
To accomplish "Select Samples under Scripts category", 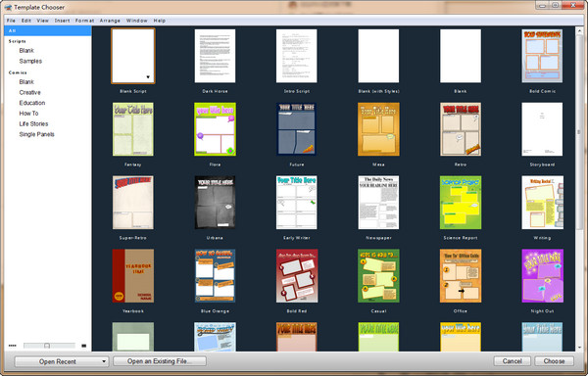I will point(30,61).
